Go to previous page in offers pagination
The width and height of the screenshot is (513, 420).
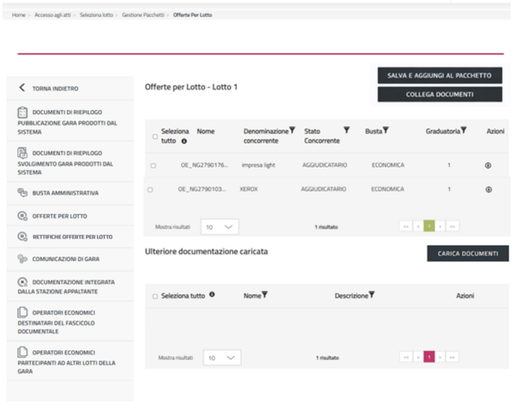pyautogui.click(x=418, y=226)
